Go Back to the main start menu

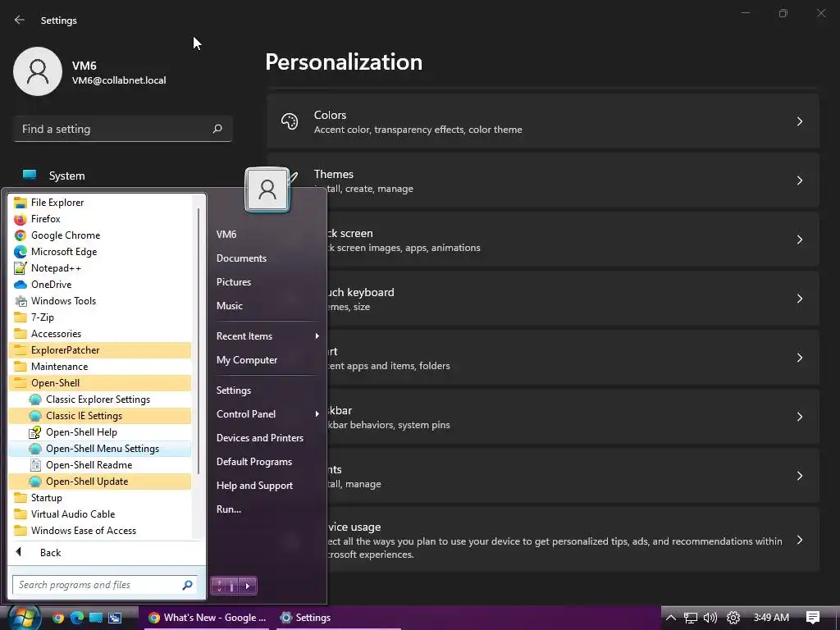(x=107, y=553)
